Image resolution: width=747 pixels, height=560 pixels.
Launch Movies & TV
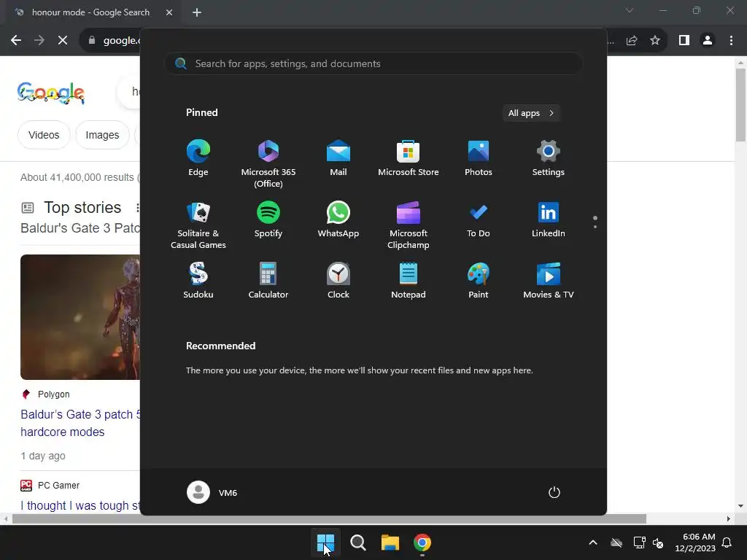549,281
